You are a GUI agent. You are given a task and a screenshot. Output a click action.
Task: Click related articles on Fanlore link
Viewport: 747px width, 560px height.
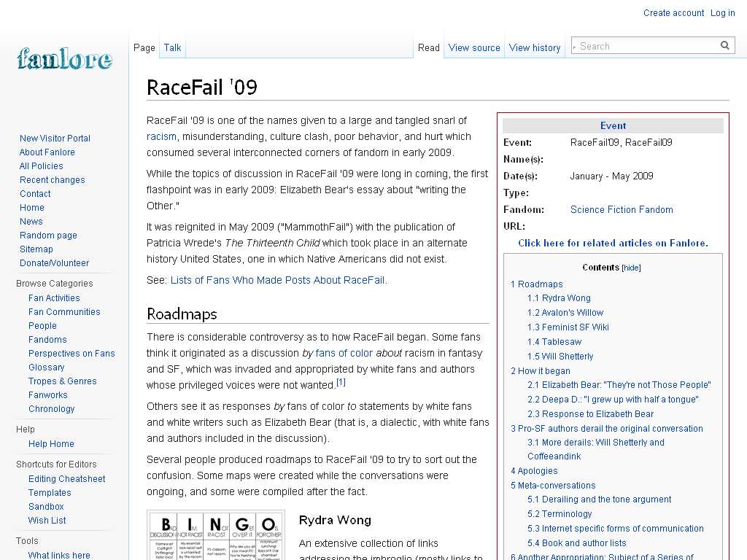click(x=613, y=243)
